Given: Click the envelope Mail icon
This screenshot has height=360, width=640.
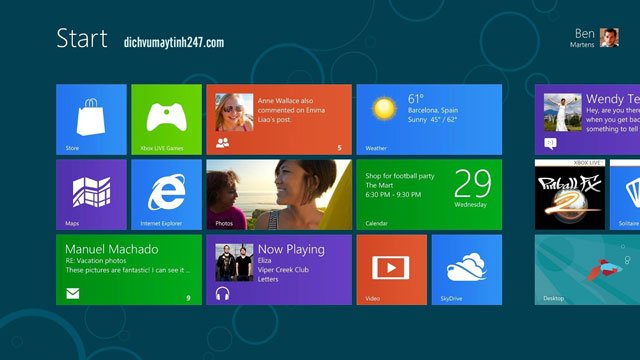Looking at the screenshot, I should point(73,293).
